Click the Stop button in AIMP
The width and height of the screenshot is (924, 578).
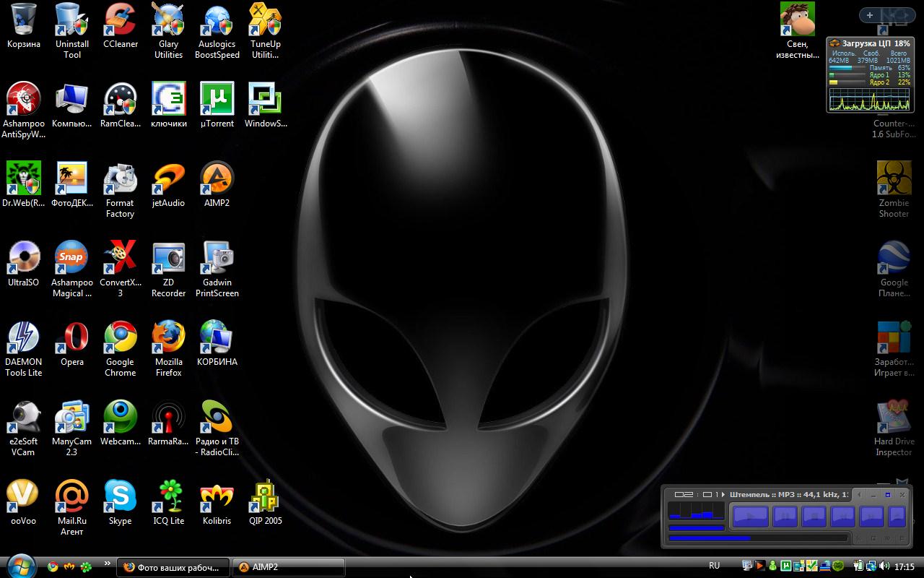[814, 517]
